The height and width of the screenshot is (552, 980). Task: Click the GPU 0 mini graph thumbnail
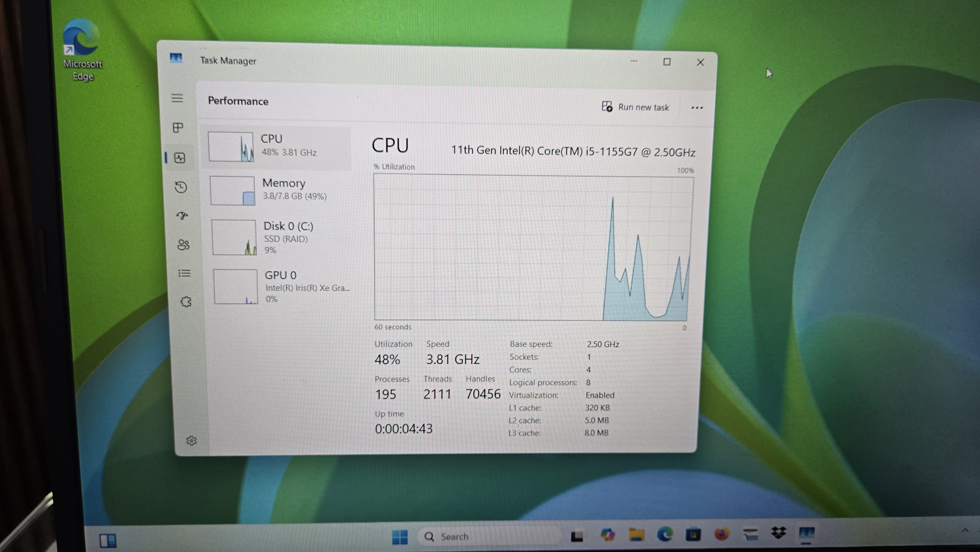click(236, 286)
